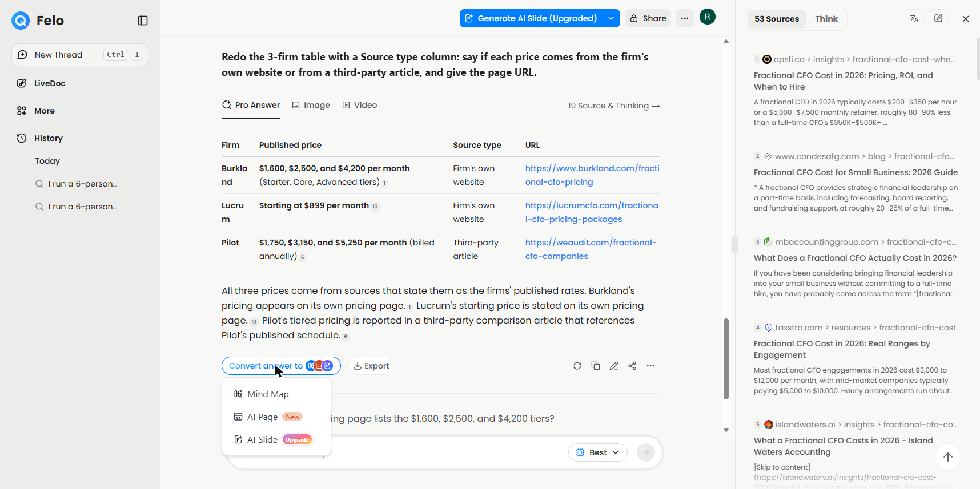Click the edit note icon in sources panel

click(938, 18)
